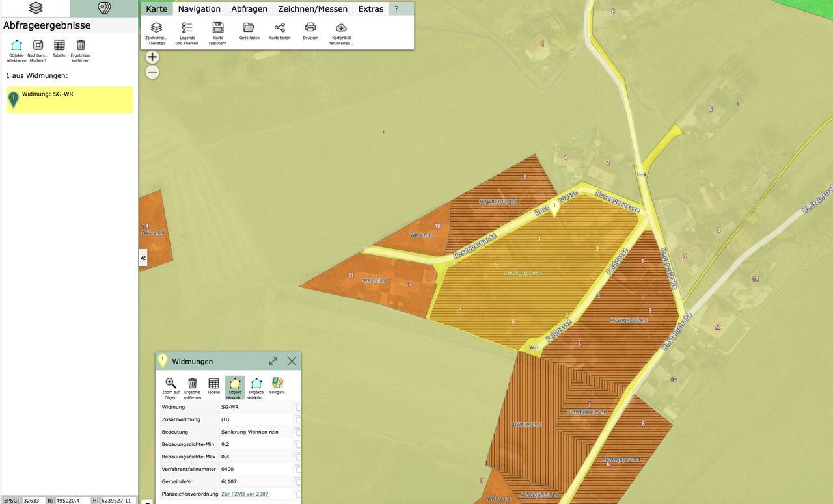Share map via Karte teilen
Image resolution: width=833 pixels, height=504 pixels.
(280, 28)
